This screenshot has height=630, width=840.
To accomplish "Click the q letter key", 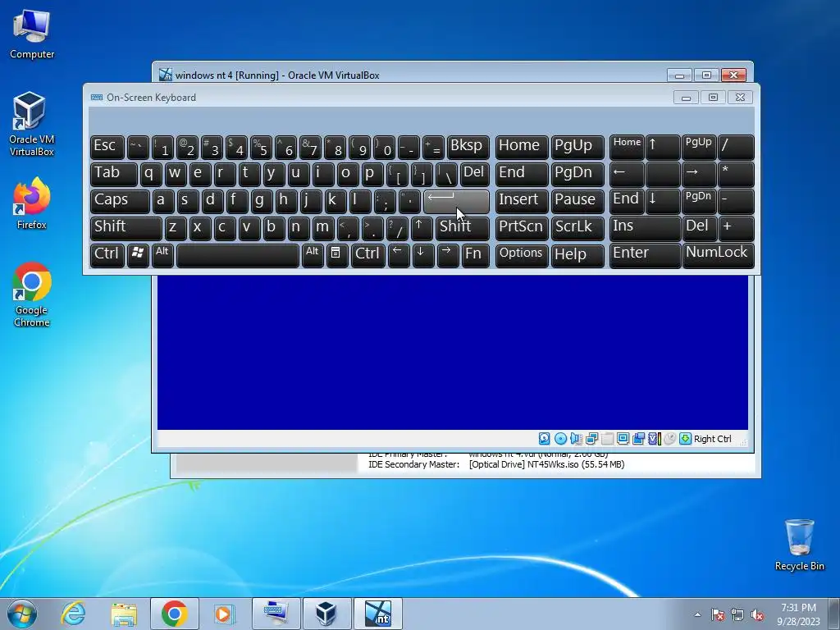I will click(151, 174).
